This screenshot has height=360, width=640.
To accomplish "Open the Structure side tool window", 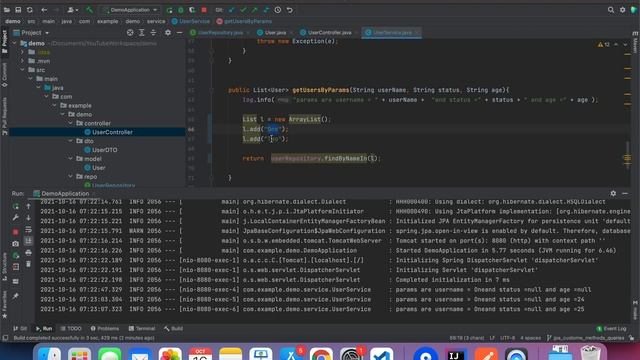I will click(x=4, y=267).
